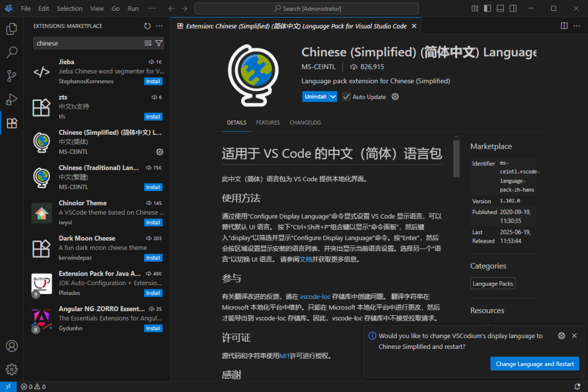Open the Run and Debug view
The height and width of the screenshot is (392, 588).
11,100
